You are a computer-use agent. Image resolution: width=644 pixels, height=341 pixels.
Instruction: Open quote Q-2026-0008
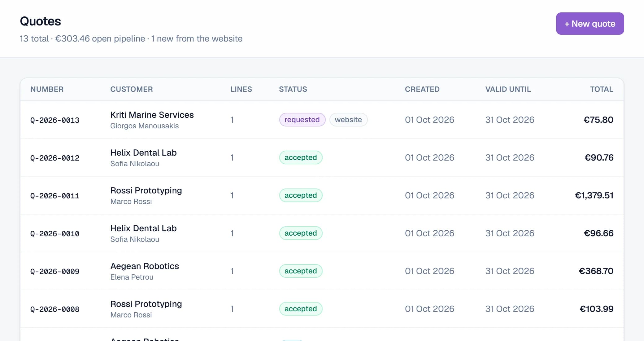[x=322, y=309]
